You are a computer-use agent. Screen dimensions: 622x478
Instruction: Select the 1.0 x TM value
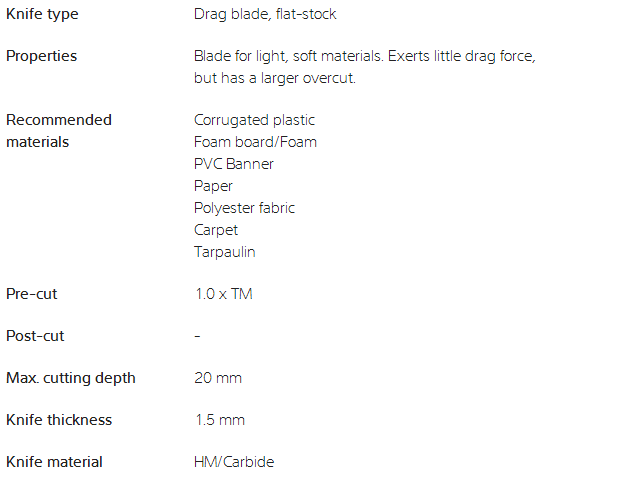[x=224, y=294]
